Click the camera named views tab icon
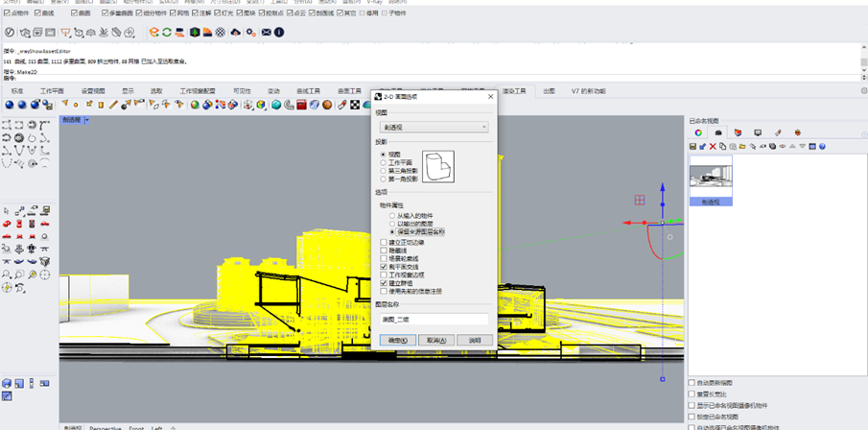The image size is (868, 430). (x=718, y=133)
